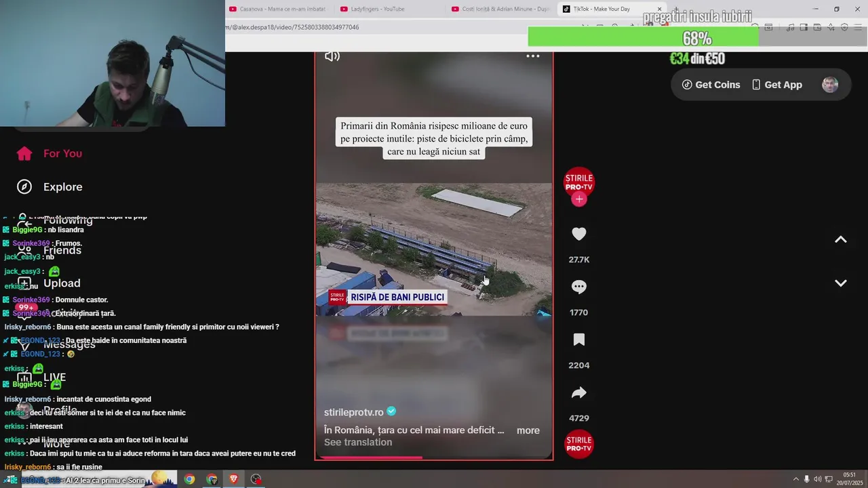The image size is (868, 488).
Task: Open the second Chrome profile icon in taskbar
Action: [x=212, y=479]
